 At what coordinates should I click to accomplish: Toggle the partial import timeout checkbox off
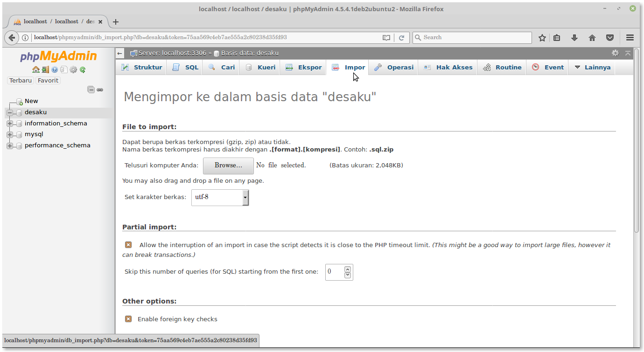pos(128,244)
